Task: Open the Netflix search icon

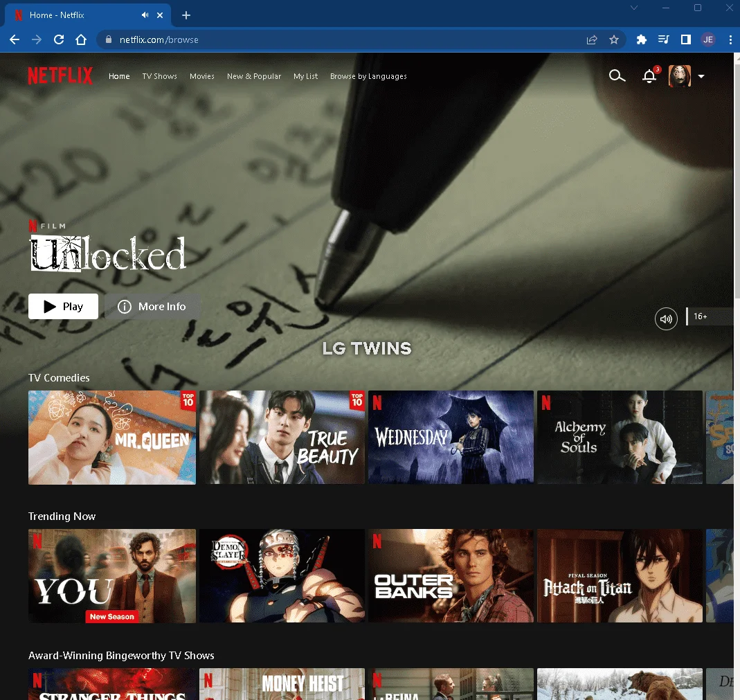Action: click(x=616, y=75)
